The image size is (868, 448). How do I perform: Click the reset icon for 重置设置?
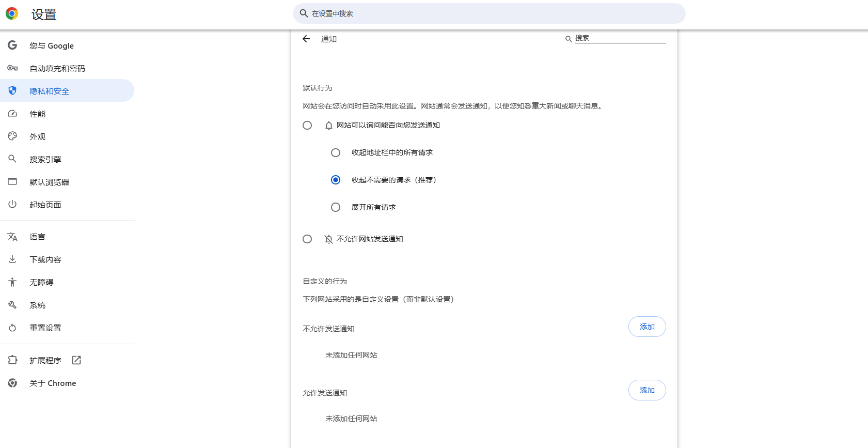coord(12,328)
